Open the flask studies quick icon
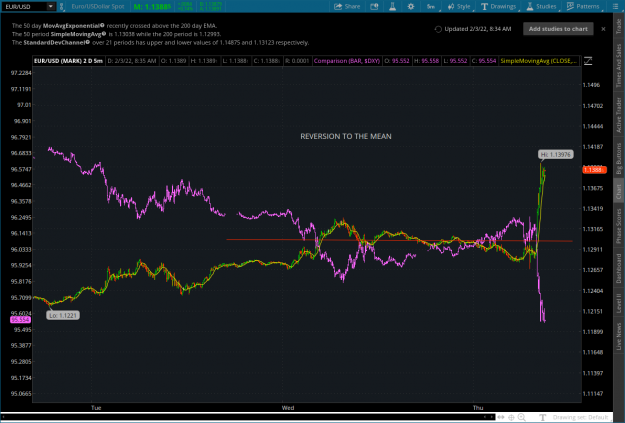 tap(392, 6)
